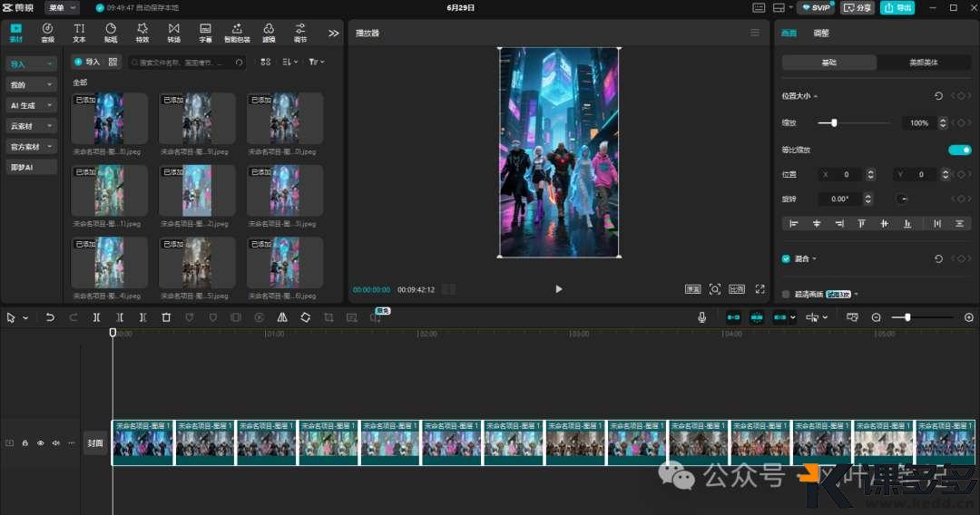This screenshot has width=980, height=515.
Task: Click the 导出 export button
Action: 897,7
